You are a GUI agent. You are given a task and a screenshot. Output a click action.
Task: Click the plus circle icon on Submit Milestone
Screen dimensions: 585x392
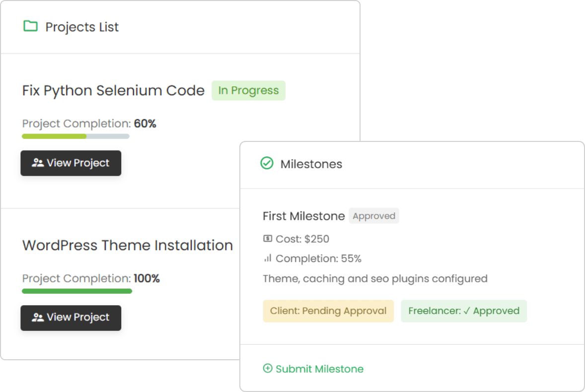click(268, 368)
